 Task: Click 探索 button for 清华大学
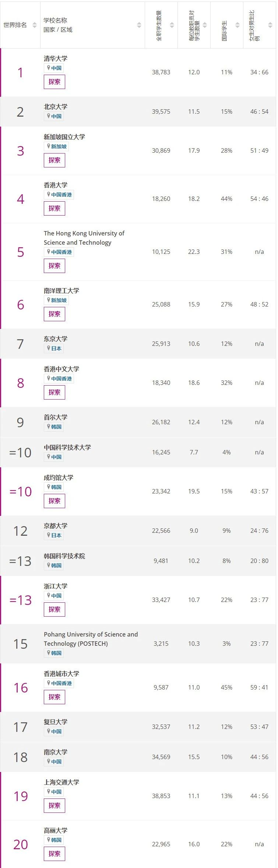click(54, 82)
